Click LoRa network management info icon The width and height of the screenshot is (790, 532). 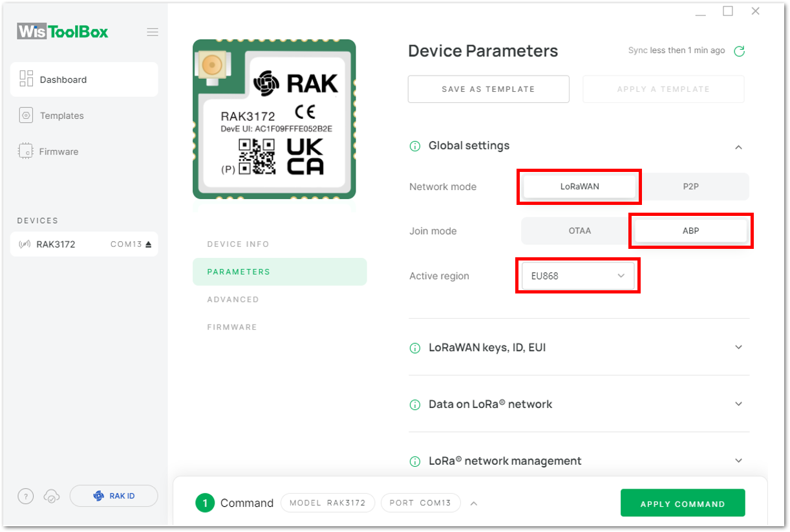point(415,462)
